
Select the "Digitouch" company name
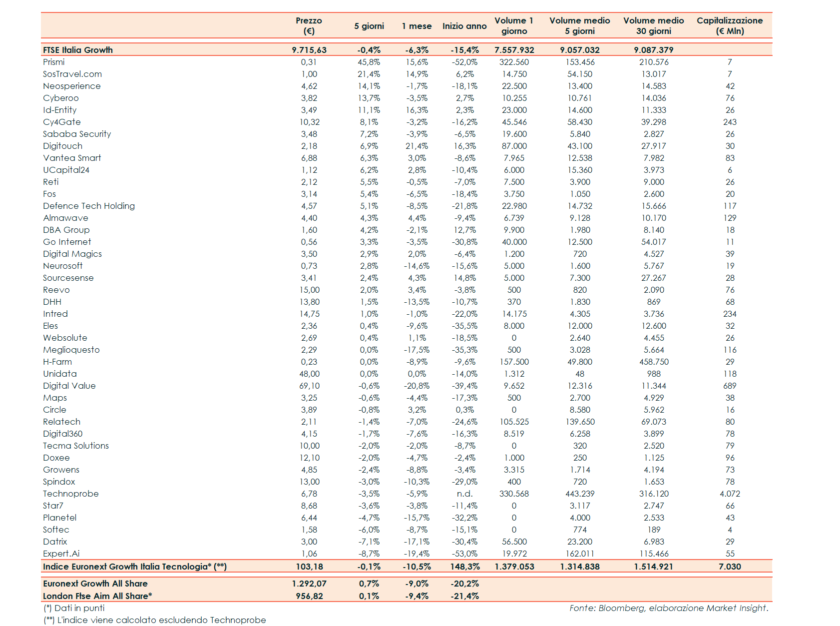coord(63,146)
